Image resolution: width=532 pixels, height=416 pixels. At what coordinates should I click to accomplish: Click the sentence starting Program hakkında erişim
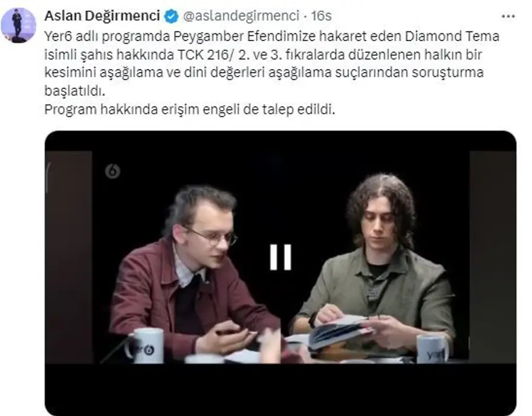pos(189,109)
